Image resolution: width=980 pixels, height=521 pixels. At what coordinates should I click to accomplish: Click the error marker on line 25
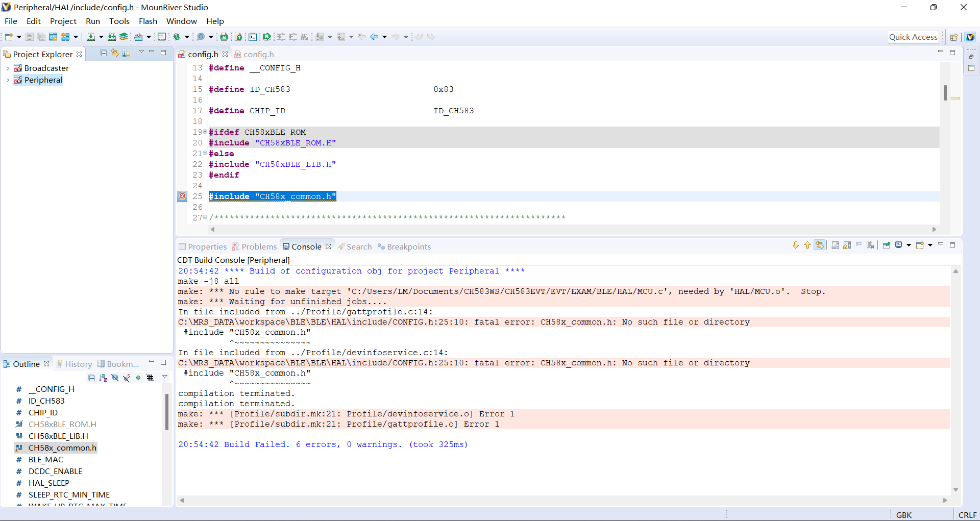click(x=182, y=196)
